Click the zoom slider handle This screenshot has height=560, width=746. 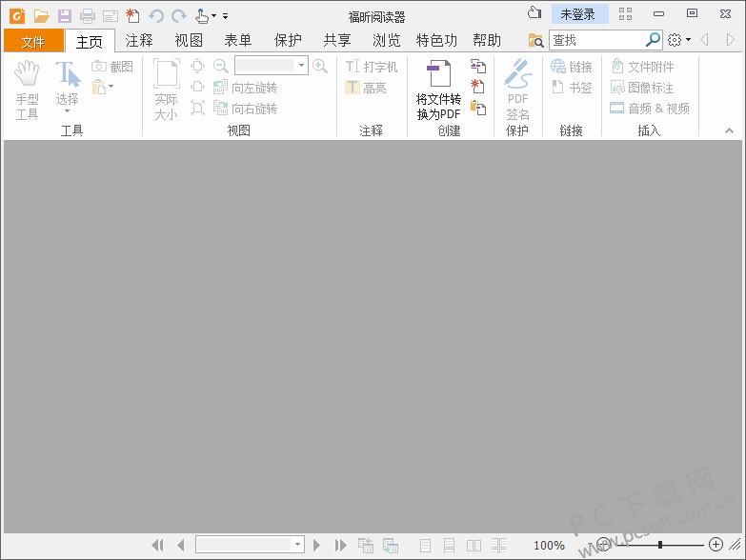pyautogui.click(x=660, y=545)
